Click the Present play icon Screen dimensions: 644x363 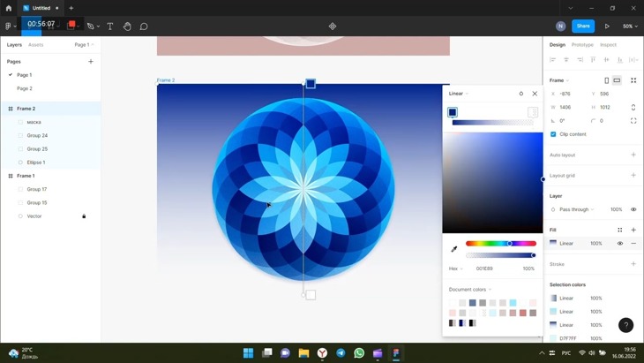coord(607,26)
